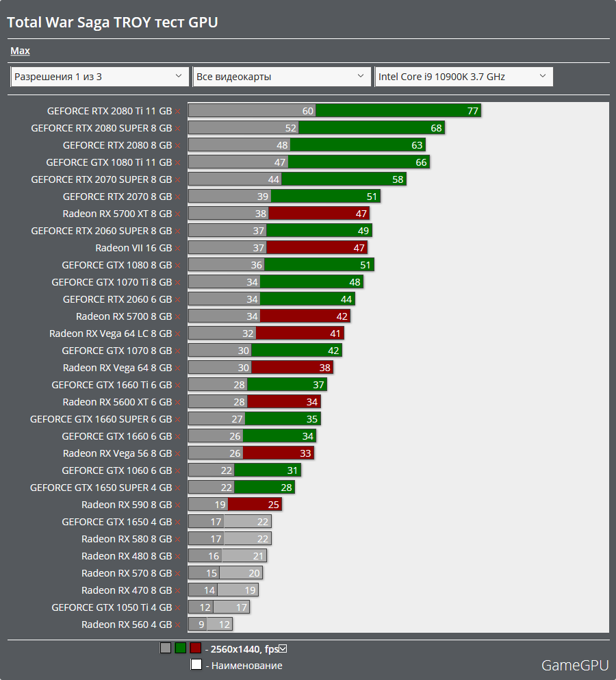Click the Total War Saga TROY тест GPU title
616x680 pixels.
(112, 23)
